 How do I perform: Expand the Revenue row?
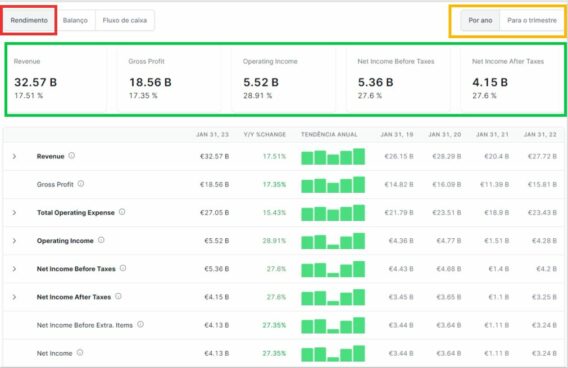click(x=14, y=156)
